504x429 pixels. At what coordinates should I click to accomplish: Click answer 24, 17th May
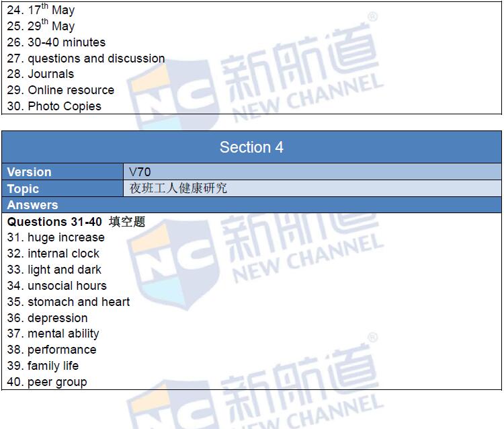[x=41, y=10]
